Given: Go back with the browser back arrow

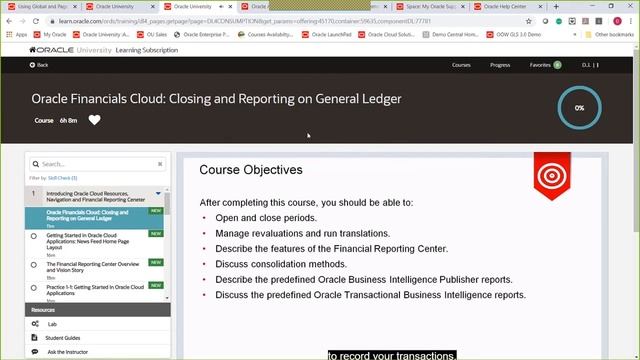Looking at the screenshot, I should coord(9,21).
